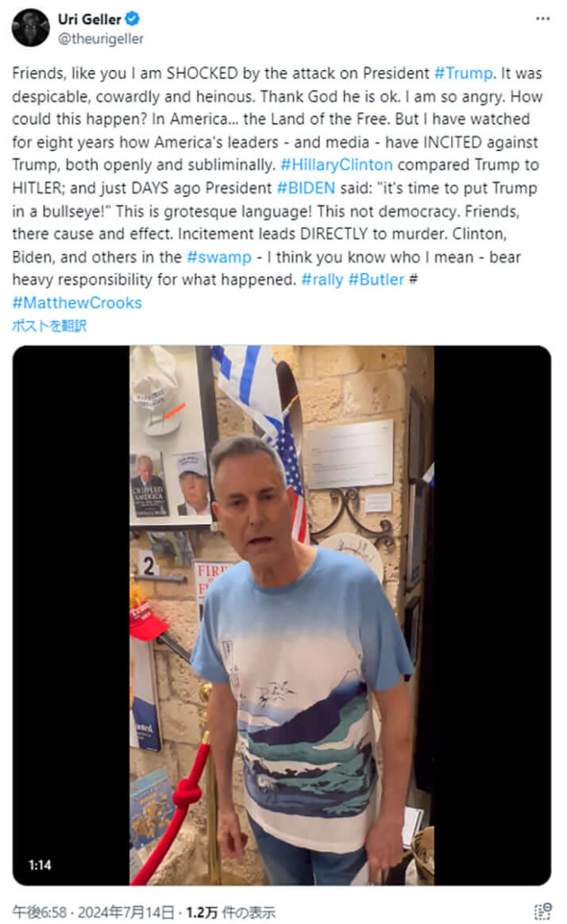Click ポストを翻訳 to translate post
The height and width of the screenshot is (924, 567).
pos(49,326)
